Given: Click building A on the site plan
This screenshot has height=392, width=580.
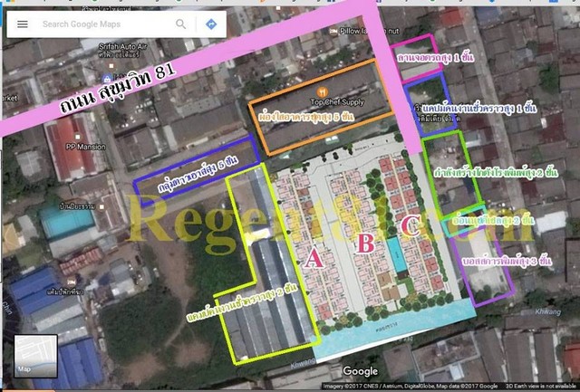Looking at the screenshot, I should click(x=314, y=260).
